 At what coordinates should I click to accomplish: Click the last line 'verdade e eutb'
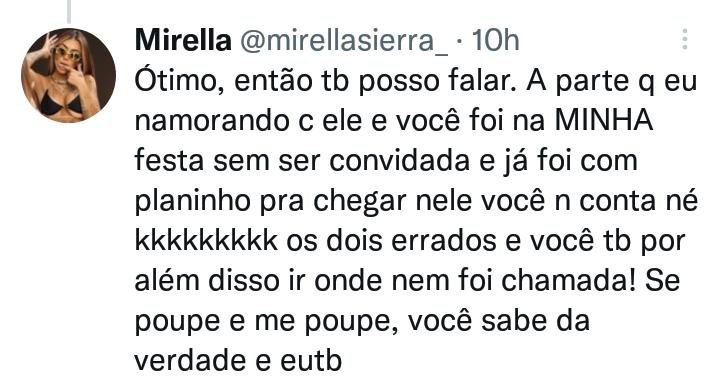(x=238, y=360)
